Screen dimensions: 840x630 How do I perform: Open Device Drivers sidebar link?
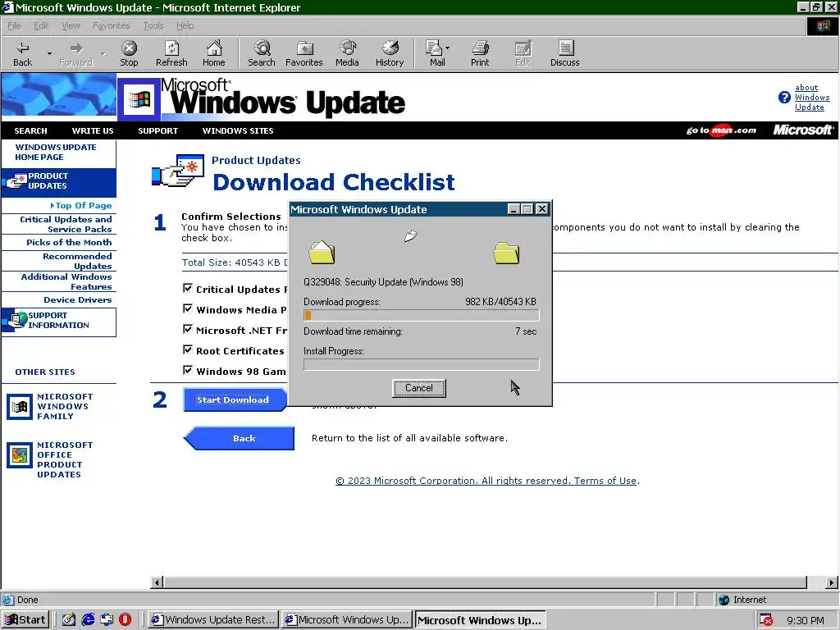point(78,300)
